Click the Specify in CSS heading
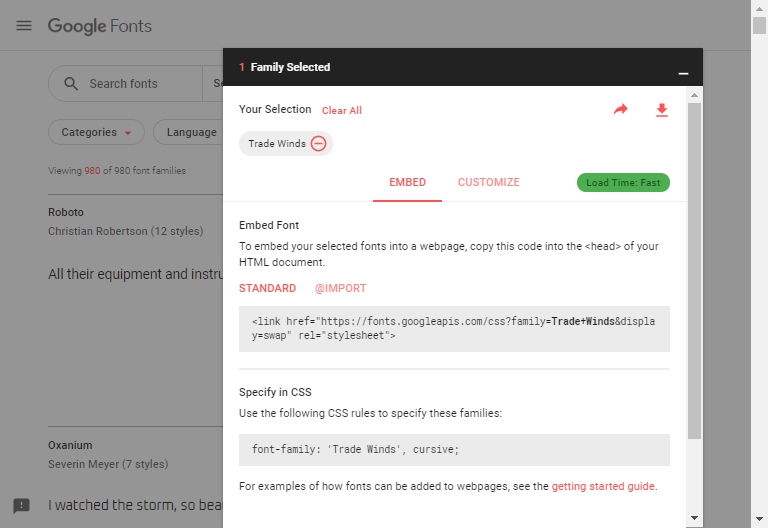 click(x=275, y=392)
